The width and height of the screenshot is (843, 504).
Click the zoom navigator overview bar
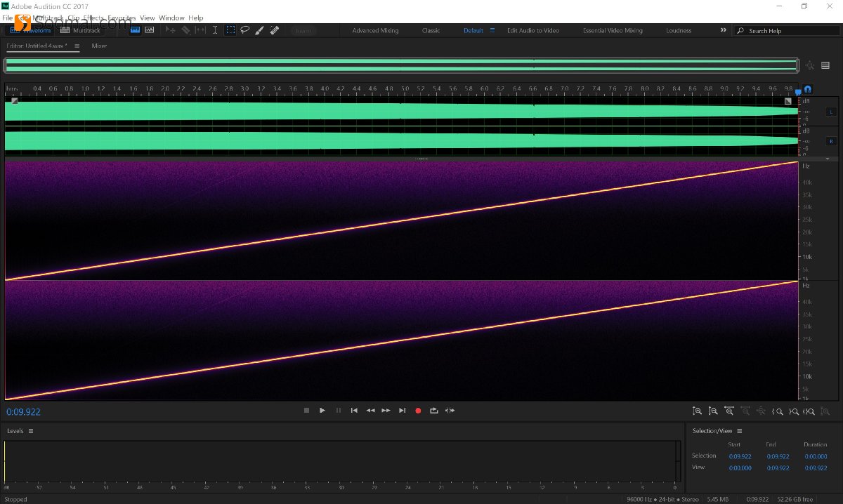[x=400, y=65]
